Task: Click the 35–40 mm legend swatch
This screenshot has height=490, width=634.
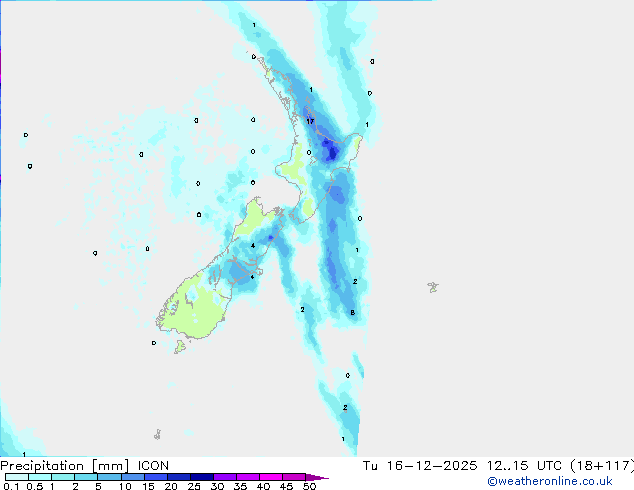Action: (x=248, y=477)
